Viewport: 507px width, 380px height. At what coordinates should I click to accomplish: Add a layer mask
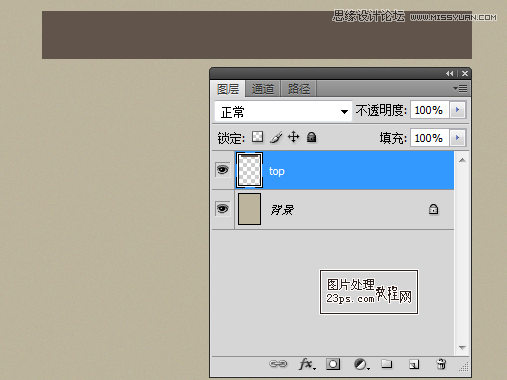(x=333, y=364)
